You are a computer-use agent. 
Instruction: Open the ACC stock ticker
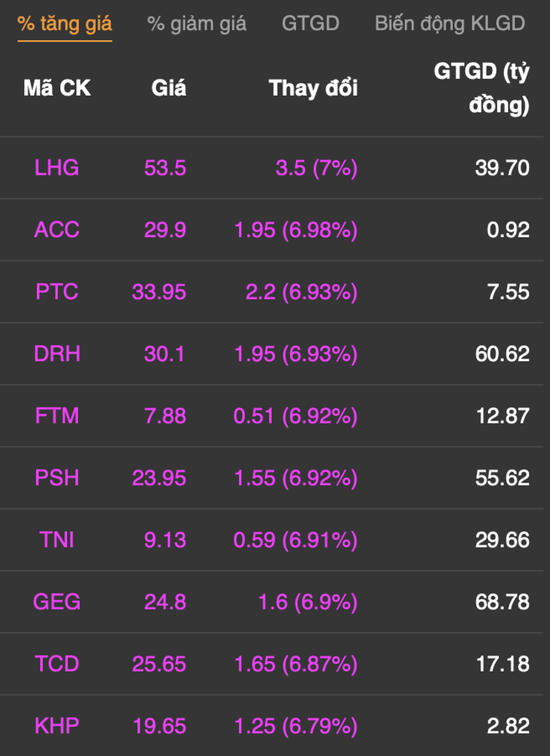(57, 230)
